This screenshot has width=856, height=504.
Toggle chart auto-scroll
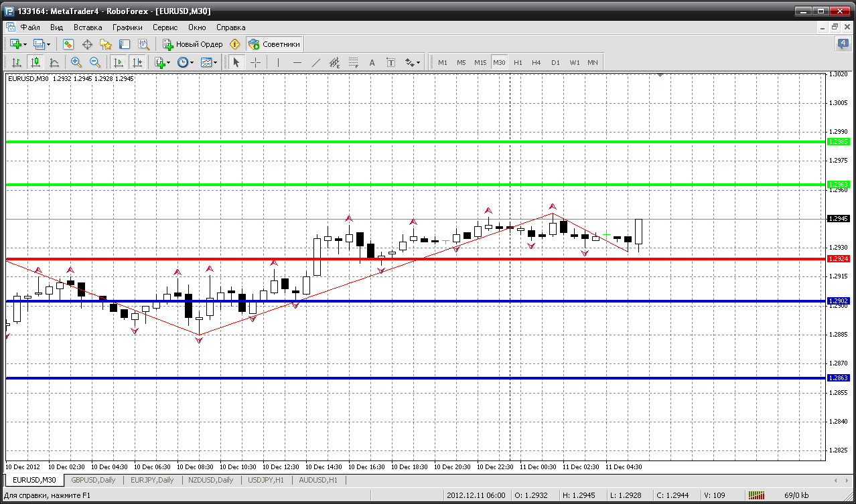click(x=119, y=62)
